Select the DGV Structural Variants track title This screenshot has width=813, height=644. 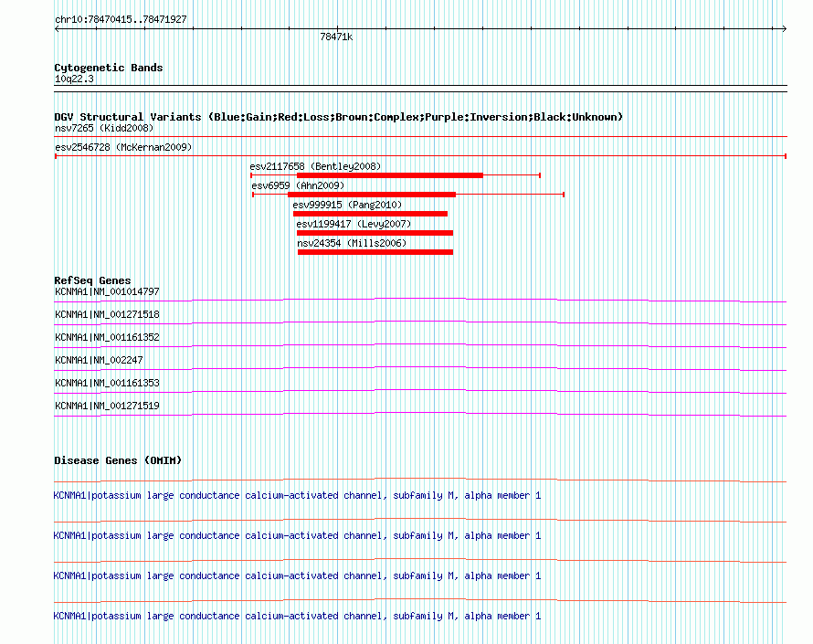pos(338,117)
